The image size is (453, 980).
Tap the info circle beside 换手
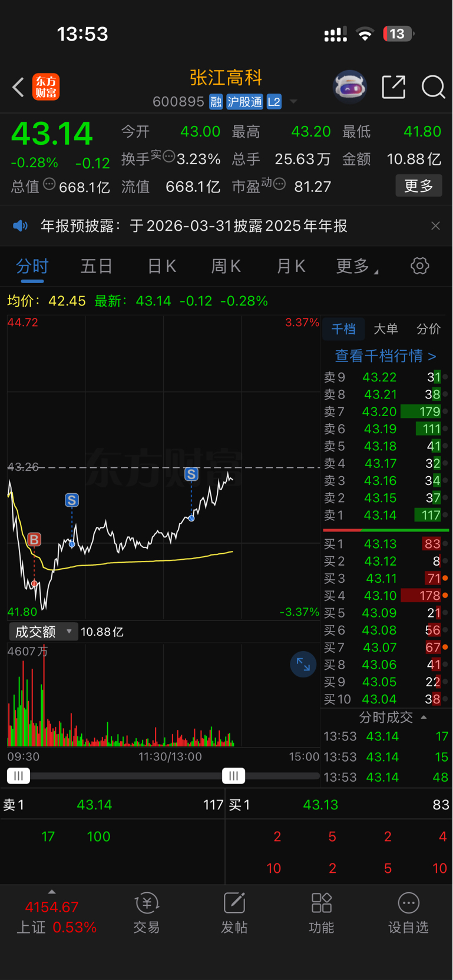click(x=168, y=157)
